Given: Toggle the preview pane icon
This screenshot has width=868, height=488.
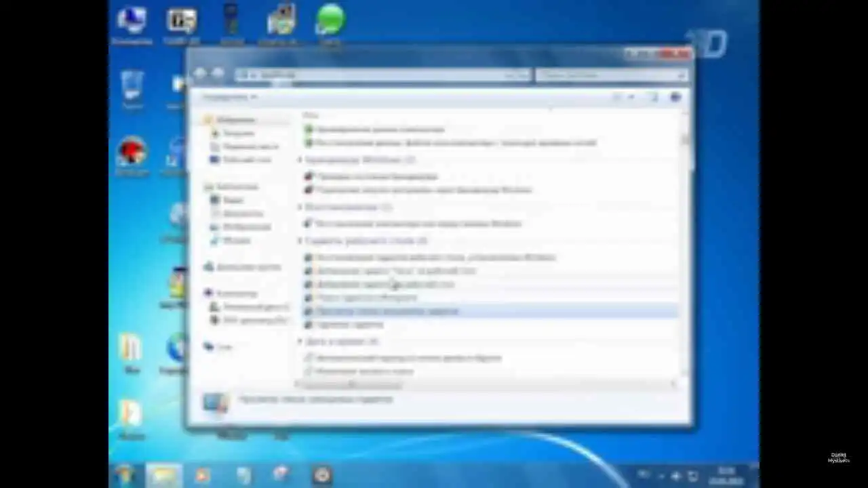Looking at the screenshot, I should pos(653,98).
